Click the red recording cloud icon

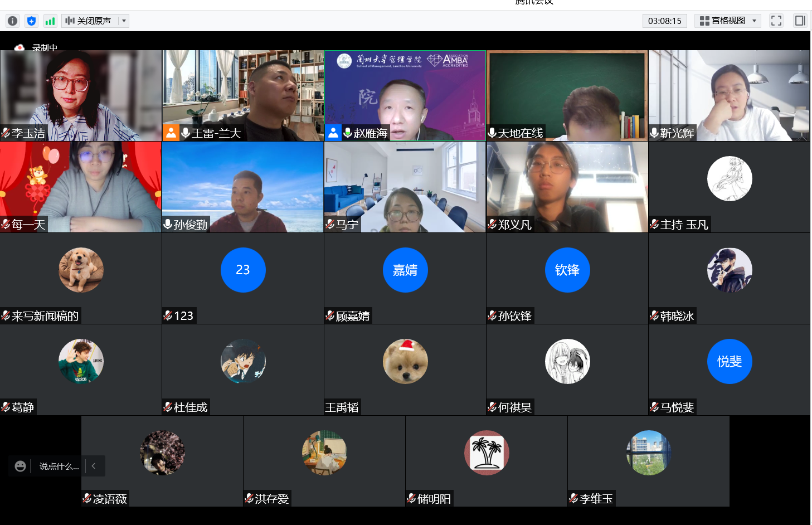[20, 48]
